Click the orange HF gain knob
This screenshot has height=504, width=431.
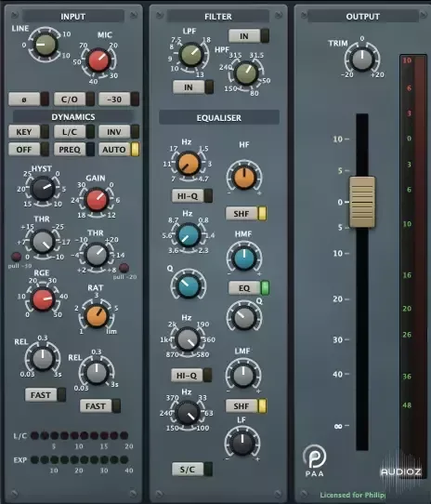click(244, 177)
